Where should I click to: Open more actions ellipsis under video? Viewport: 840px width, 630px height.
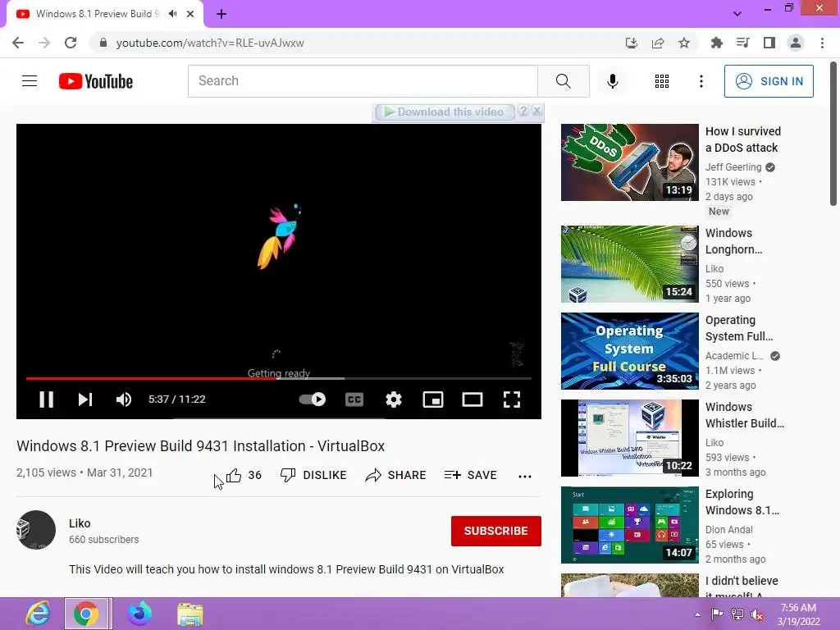(x=525, y=476)
